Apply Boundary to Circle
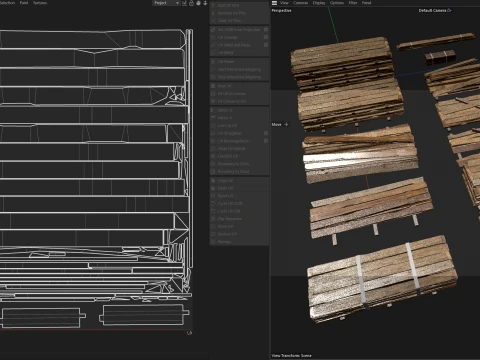 click(239, 164)
